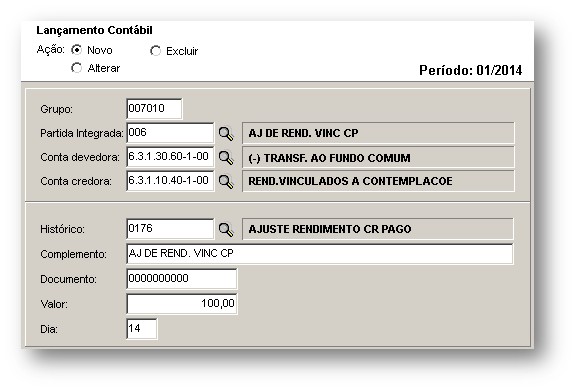Click AJUSTE RENDIMENTO CR PAGO description
Image resolution: width=576 pixels, height=391 pixels.
(x=378, y=229)
